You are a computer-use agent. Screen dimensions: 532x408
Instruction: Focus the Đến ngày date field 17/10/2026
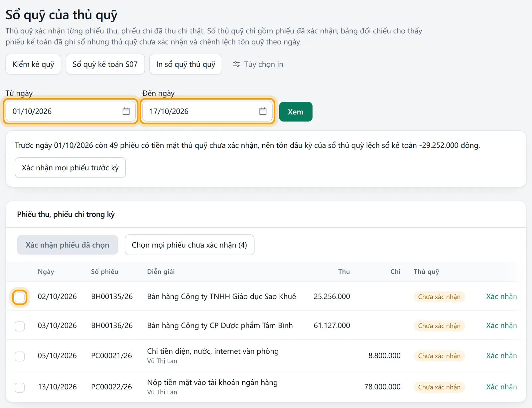[207, 111]
